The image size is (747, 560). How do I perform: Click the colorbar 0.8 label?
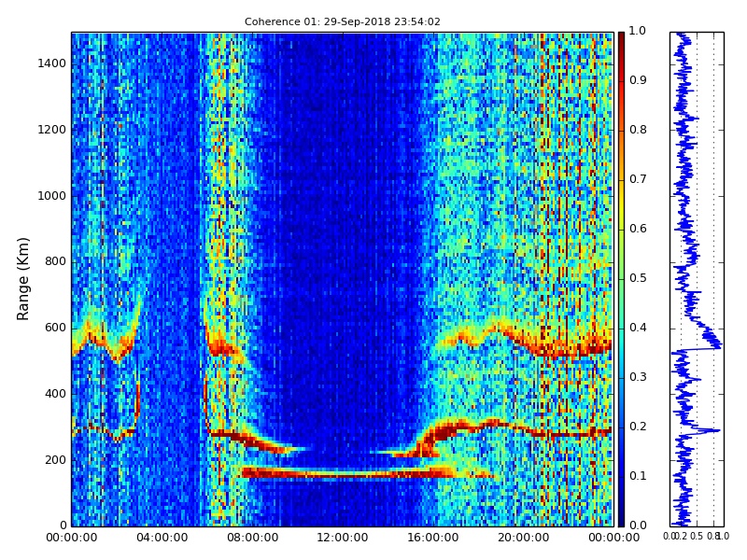click(638, 130)
